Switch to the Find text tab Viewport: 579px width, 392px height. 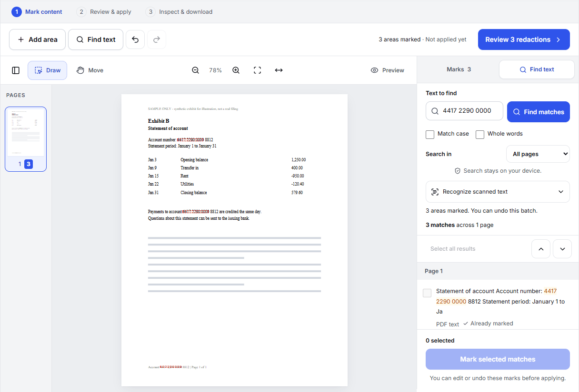tap(537, 69)
